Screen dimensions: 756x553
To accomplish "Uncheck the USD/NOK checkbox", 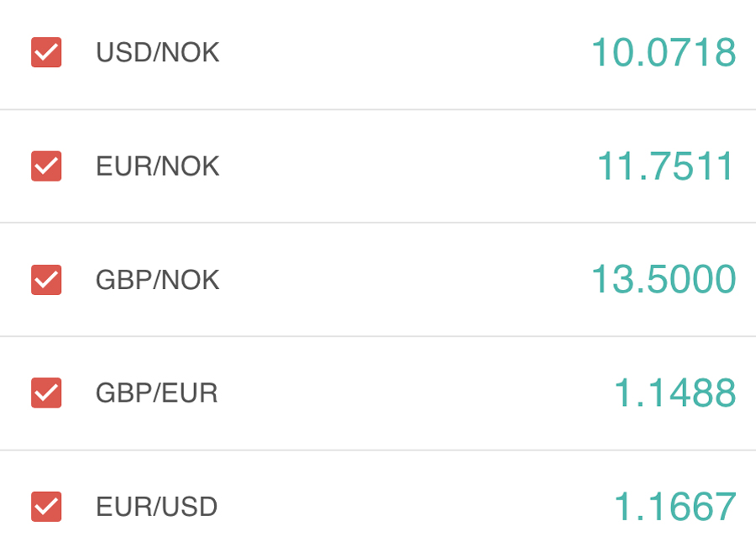I will (46, 53).
